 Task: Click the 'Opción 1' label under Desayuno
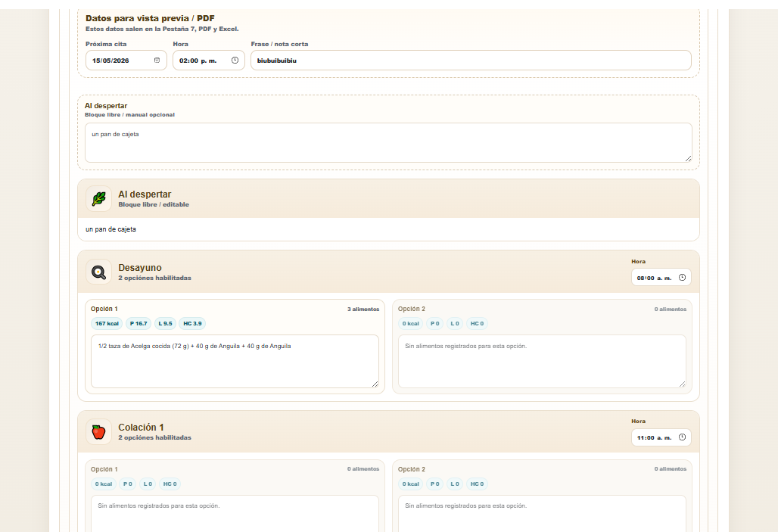pyautogui.click(x=104, y=309)
